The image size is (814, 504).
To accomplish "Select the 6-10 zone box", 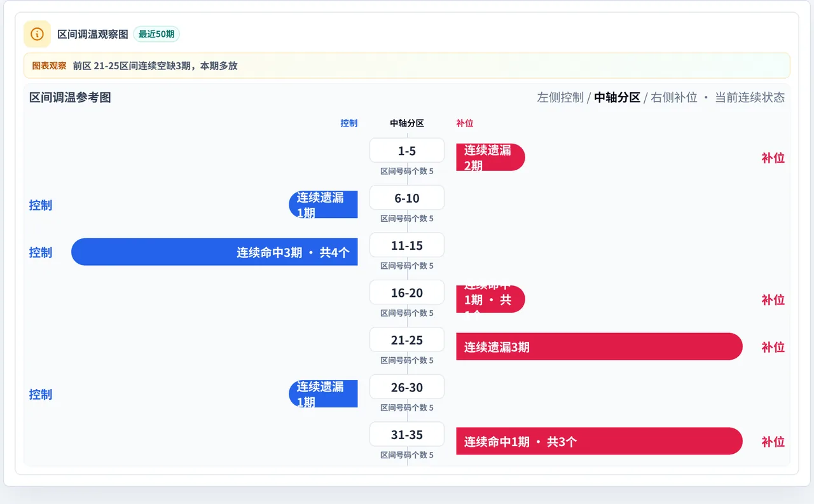I will 407,198.
